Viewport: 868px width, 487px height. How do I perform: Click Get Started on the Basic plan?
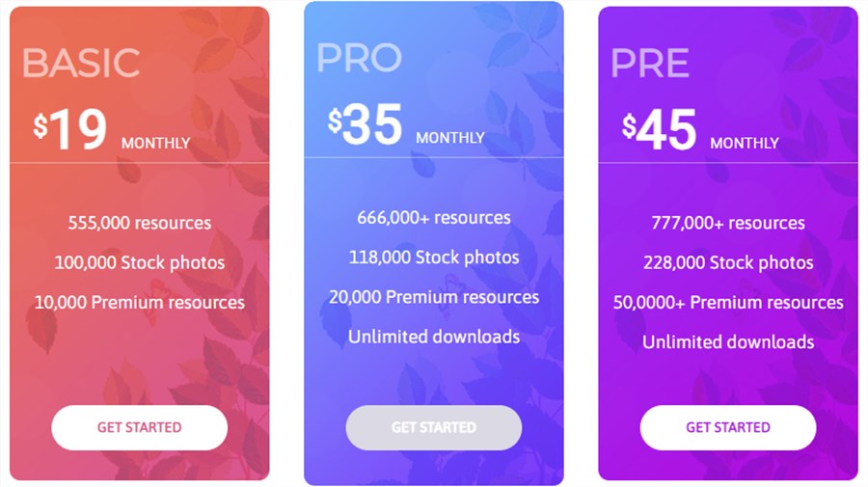[140, 427]
